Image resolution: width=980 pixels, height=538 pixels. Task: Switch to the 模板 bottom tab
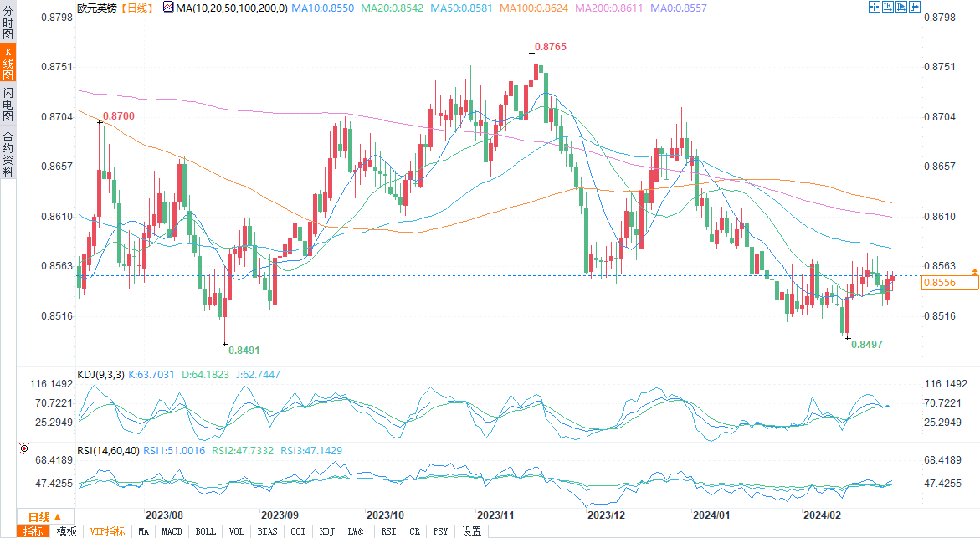click(67, 531)
